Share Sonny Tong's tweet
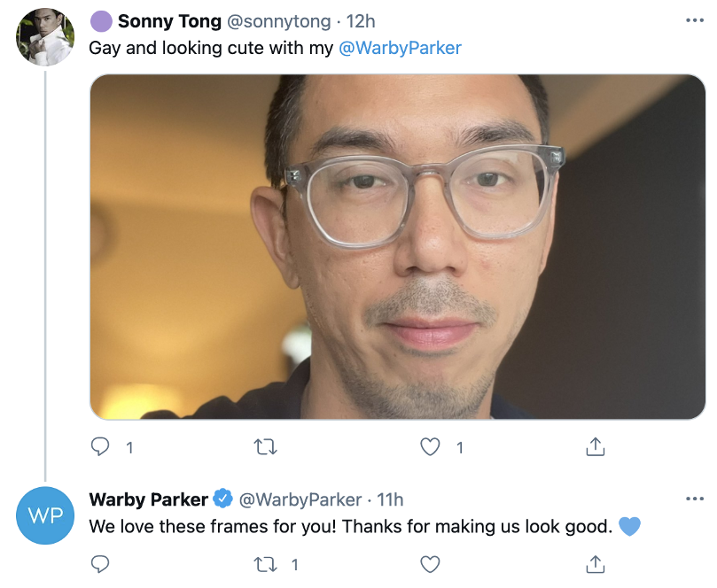This screenshot has height=588, width=717. [x=596, y=447]
